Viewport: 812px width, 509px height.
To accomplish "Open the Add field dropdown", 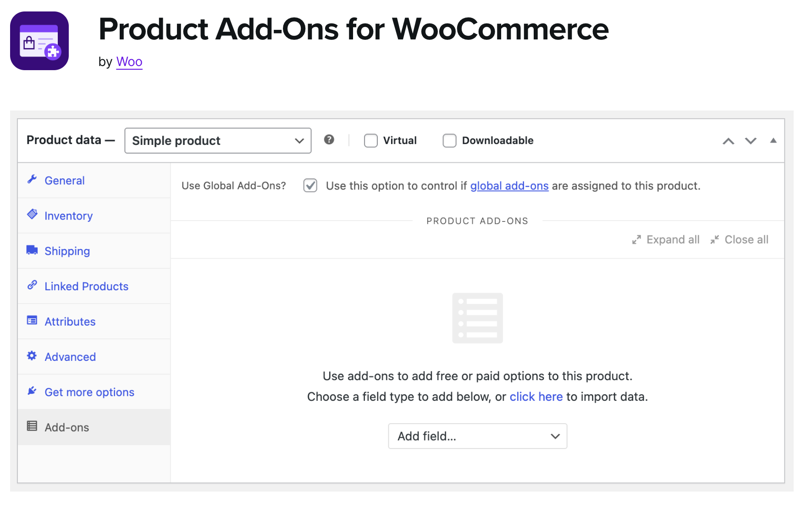I will pos(477,436).
